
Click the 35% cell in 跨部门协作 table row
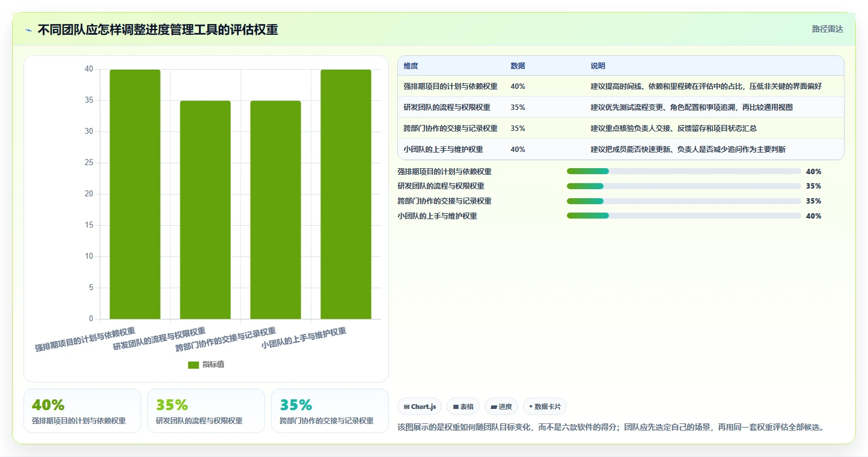[x=518, y=128]
